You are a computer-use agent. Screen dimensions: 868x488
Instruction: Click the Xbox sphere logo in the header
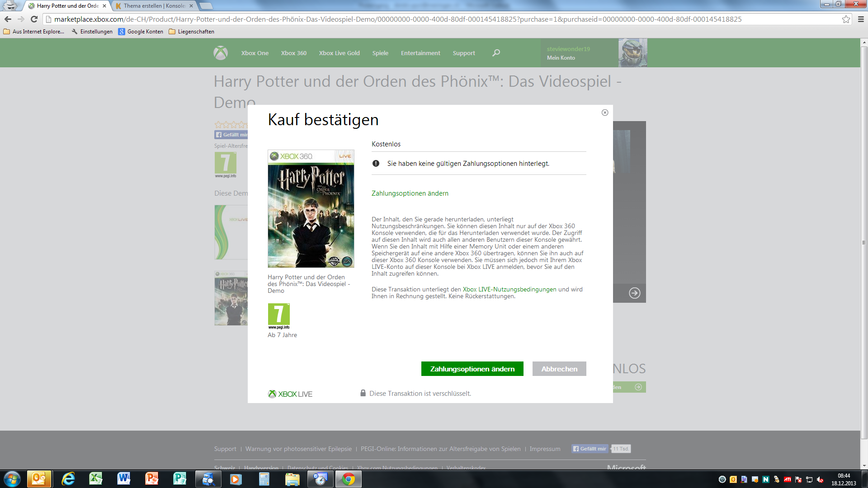pyautogui.click(x=221, y=53)
